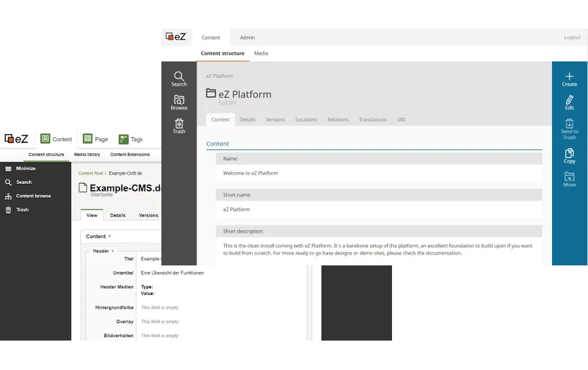This screenshot has width=588, height=370.
Task: Click the text 'Welcome to eZ Platform'
Action: (x=250, y=173)
